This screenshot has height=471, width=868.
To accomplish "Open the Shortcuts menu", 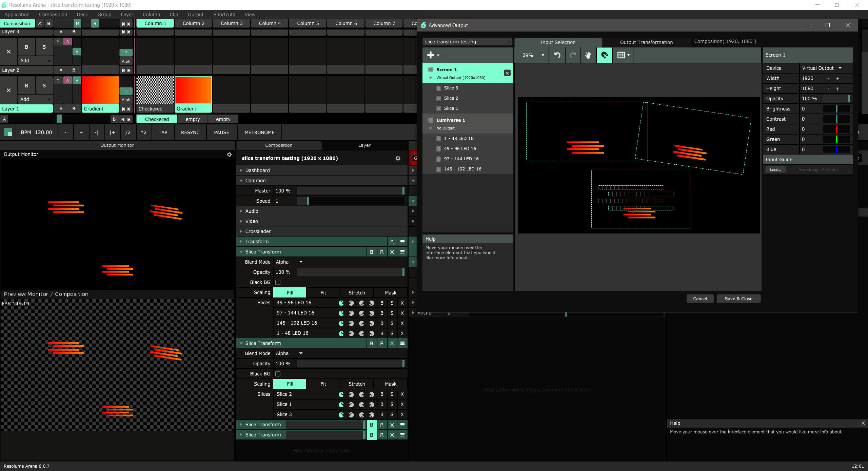I will point(224,15).
